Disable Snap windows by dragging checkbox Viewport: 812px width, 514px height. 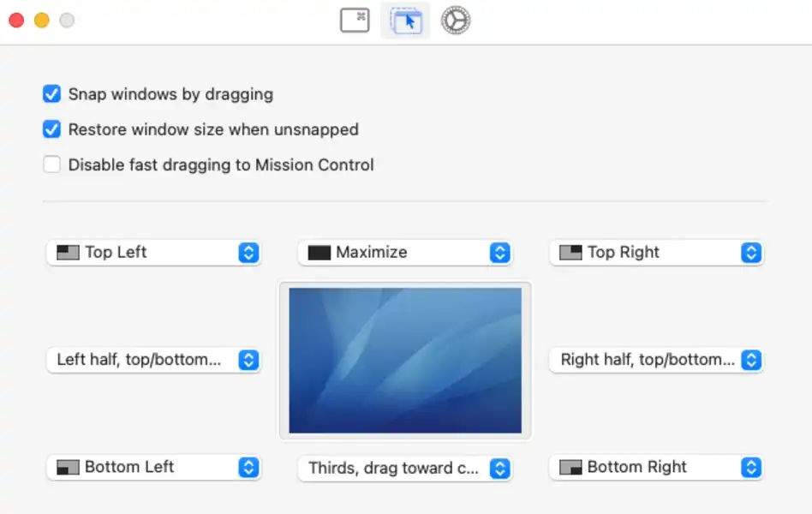coord(51,93)
